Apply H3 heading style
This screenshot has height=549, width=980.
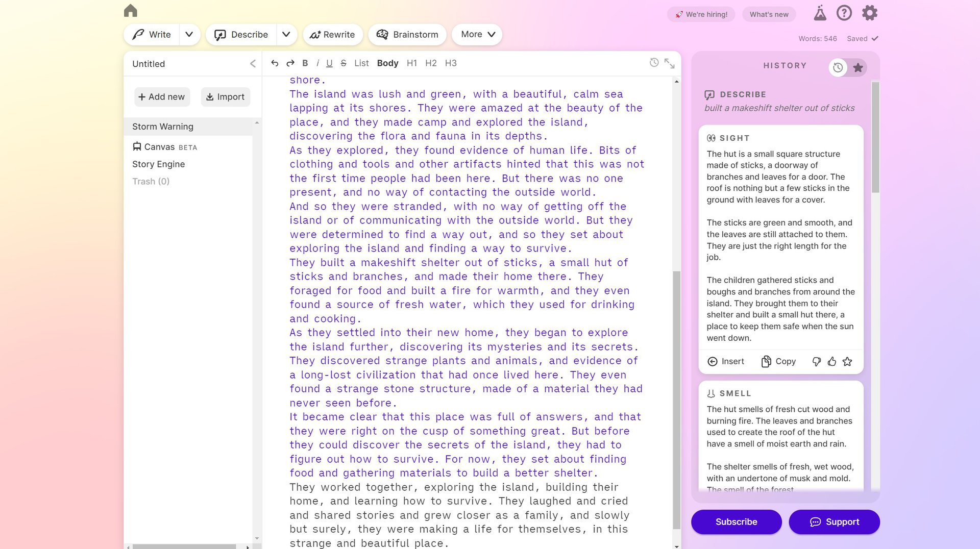coord(451,63)
